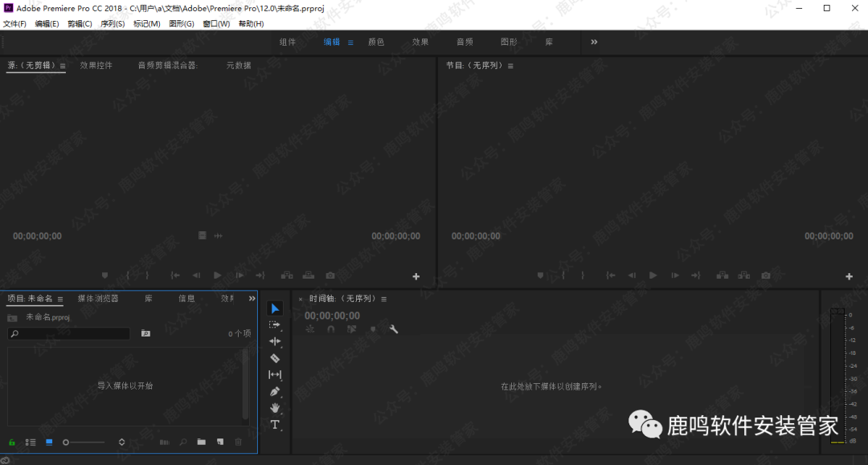The width and height of the screenshot is (868, 465).
Task: Click the Export Frame camera icon
Action: (765, 275)
